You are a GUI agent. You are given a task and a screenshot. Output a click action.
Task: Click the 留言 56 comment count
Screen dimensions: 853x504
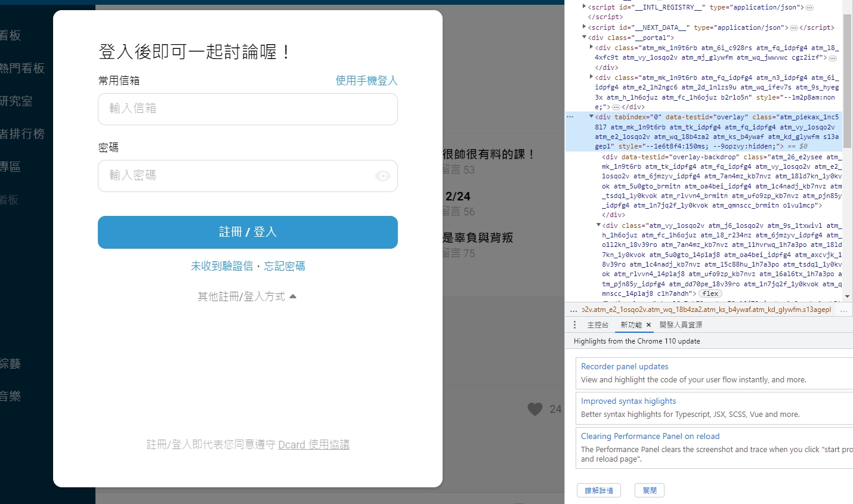(x=459, y=211)
